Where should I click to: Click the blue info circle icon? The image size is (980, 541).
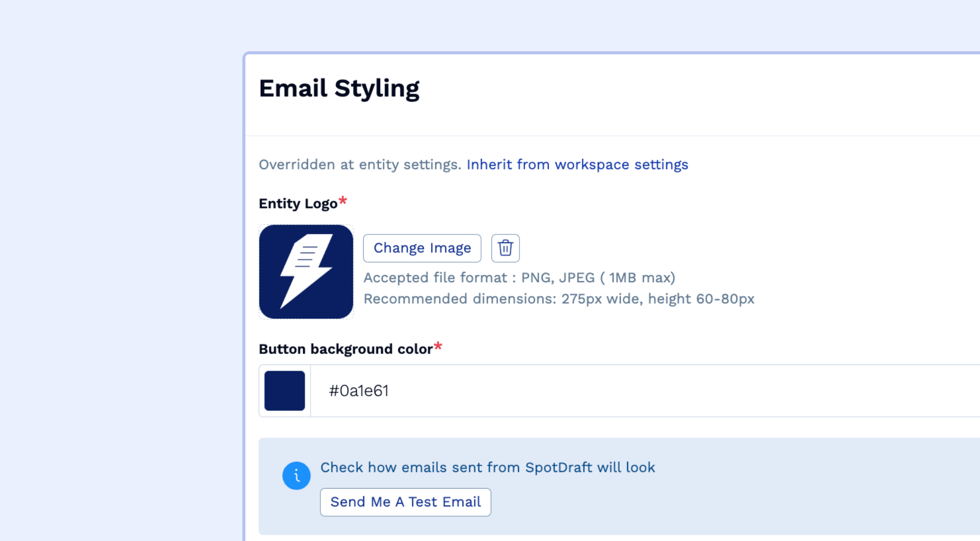pyautogui.click(x=296, y=476)
